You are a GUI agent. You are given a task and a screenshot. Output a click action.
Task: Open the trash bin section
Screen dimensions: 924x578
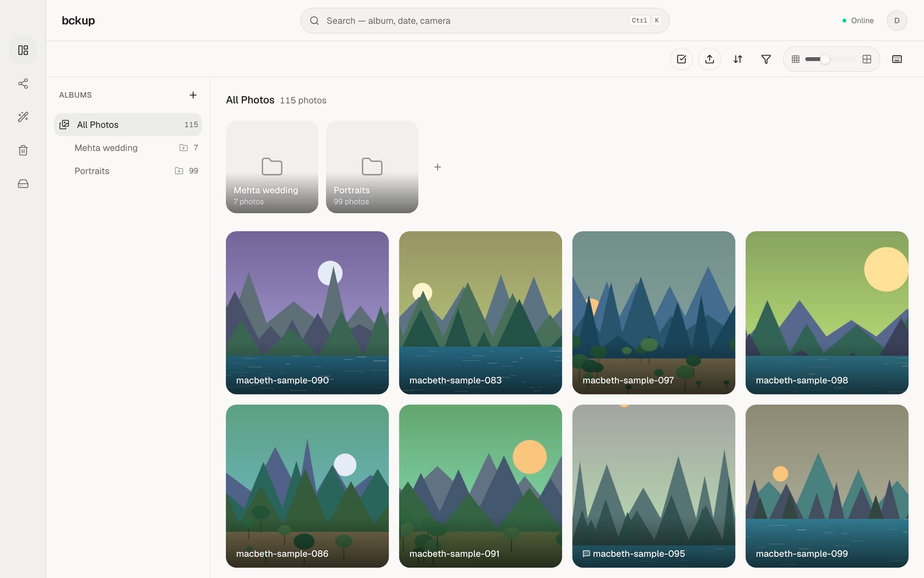click(23, 150)
